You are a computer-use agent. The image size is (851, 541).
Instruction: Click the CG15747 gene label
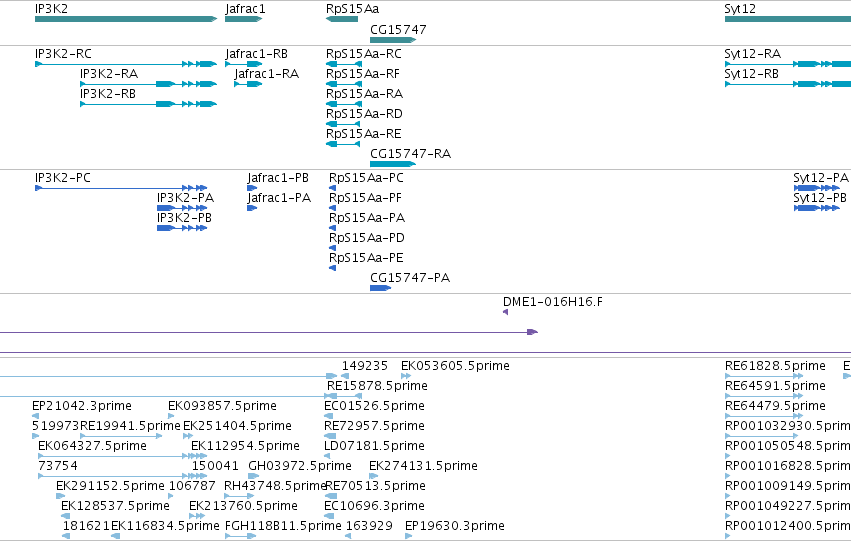click(398, 29)
